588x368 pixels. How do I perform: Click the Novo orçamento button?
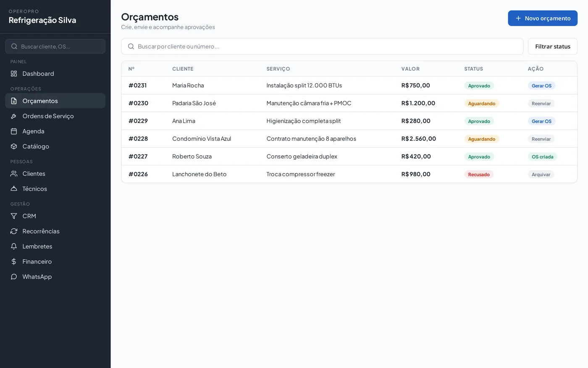tap(543, 18)
